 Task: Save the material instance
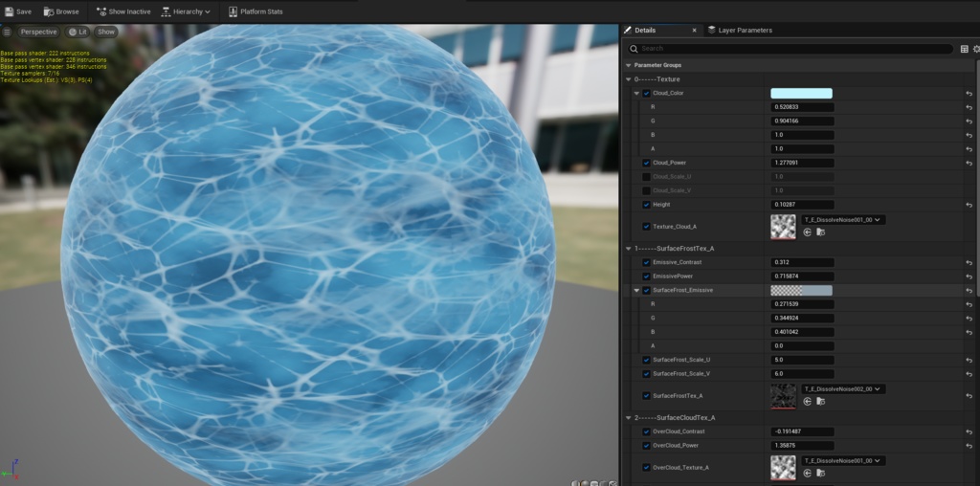[x=18, y=11]
